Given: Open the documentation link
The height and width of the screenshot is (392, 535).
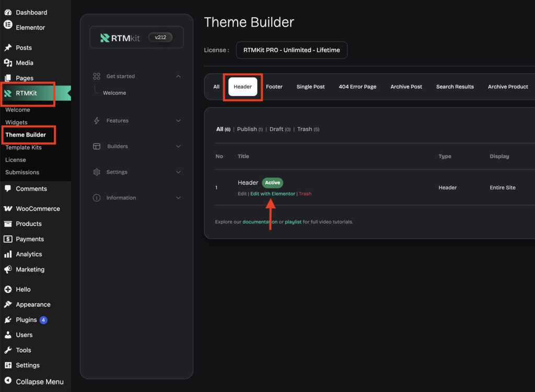Looking at the screenshot, I should 260,222.
